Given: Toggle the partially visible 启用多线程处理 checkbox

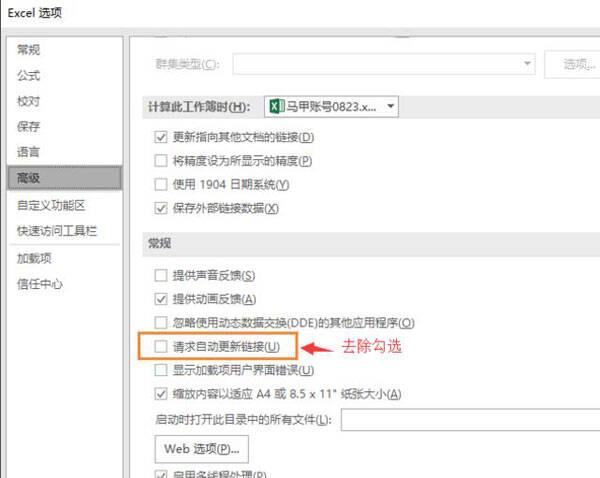Looking at the screenshot, I should click(x=161, y=474).
